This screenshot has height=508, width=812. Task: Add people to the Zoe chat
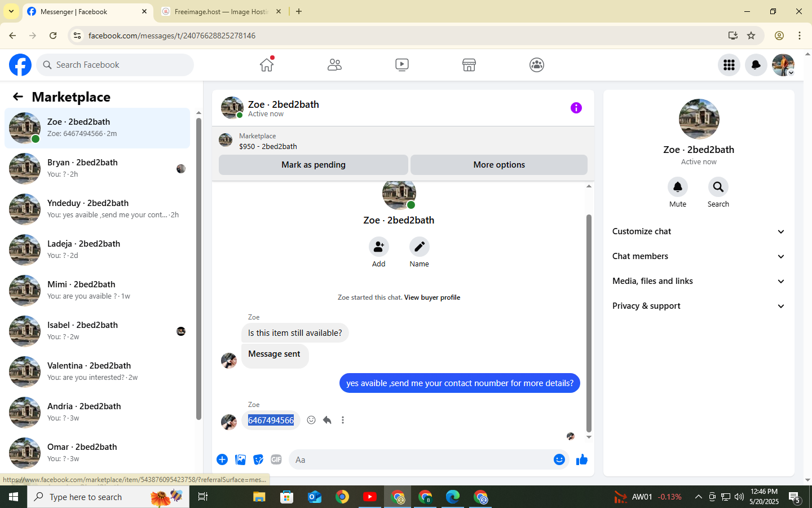coord(379,247)
